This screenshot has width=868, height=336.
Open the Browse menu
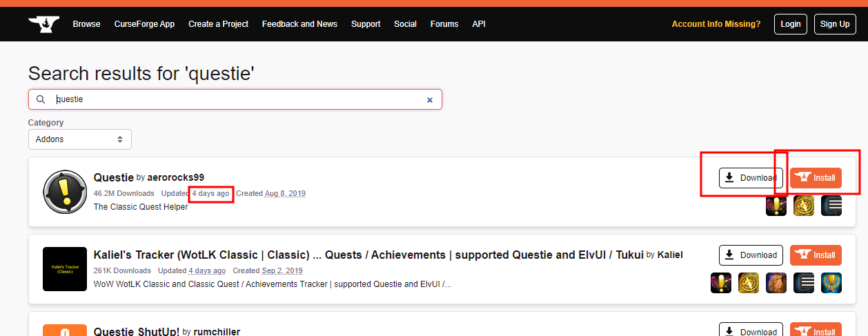[x=87, y=24]
